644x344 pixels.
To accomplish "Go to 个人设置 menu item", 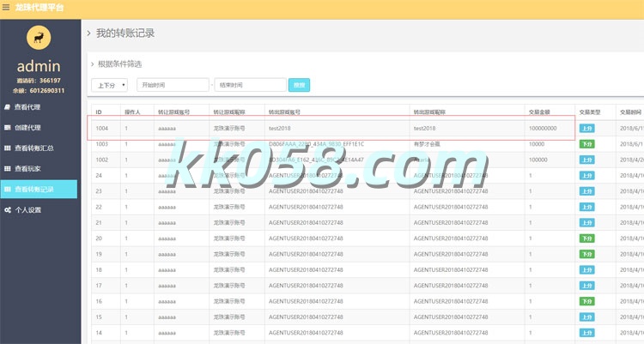I will coord(29,210).
